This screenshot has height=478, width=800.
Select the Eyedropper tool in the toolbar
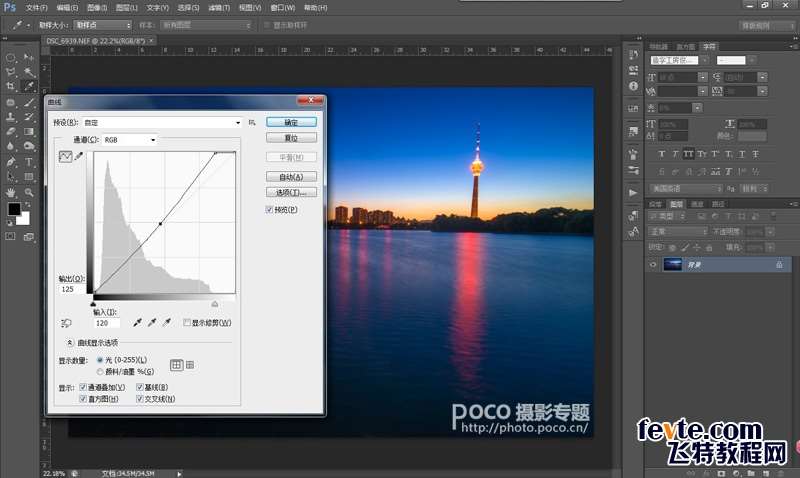coord(29,87)
